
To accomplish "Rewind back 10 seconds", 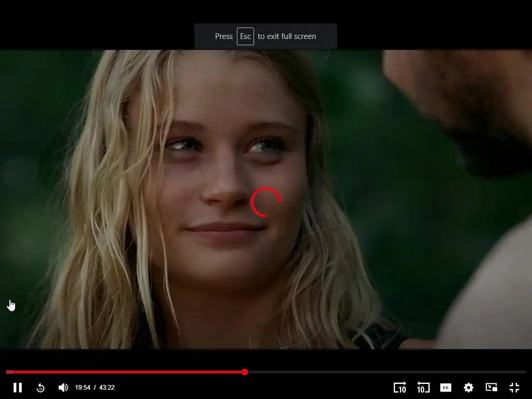I will coord(423,388).
